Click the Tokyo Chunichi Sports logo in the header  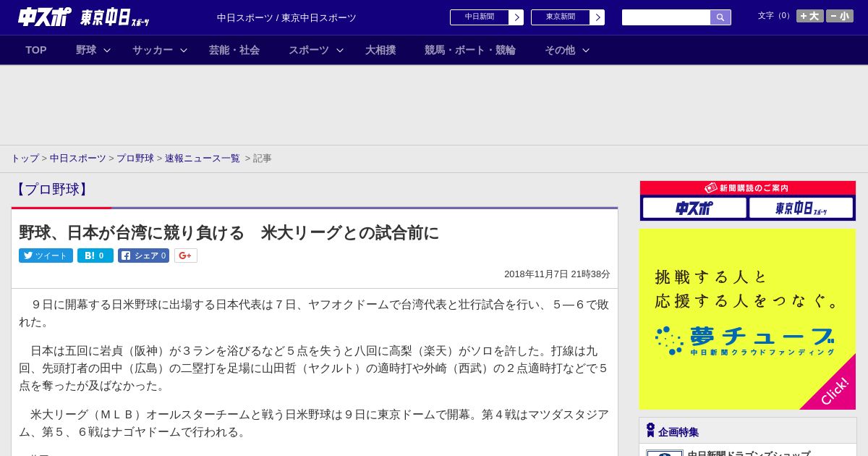pyautogui.click(x=114, y=18)
